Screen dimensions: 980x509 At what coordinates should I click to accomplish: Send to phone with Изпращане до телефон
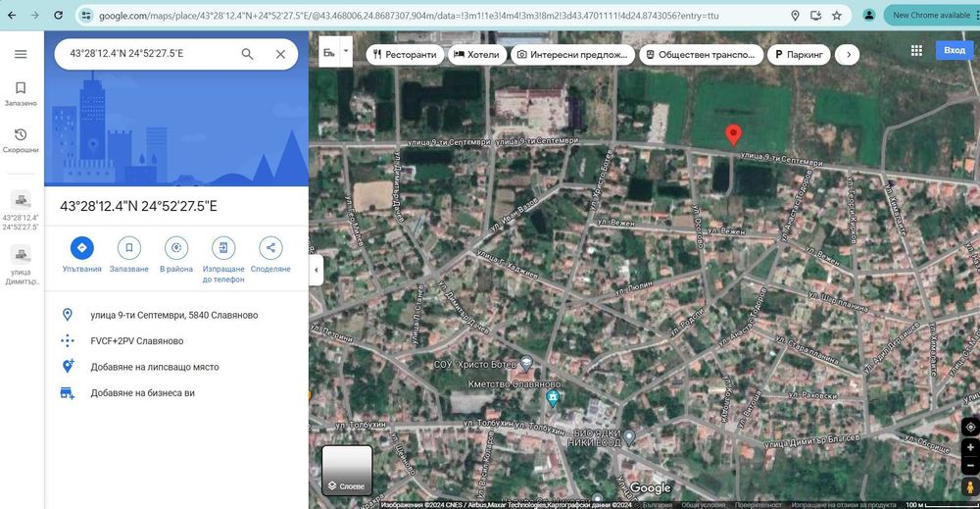coord(223,260)
